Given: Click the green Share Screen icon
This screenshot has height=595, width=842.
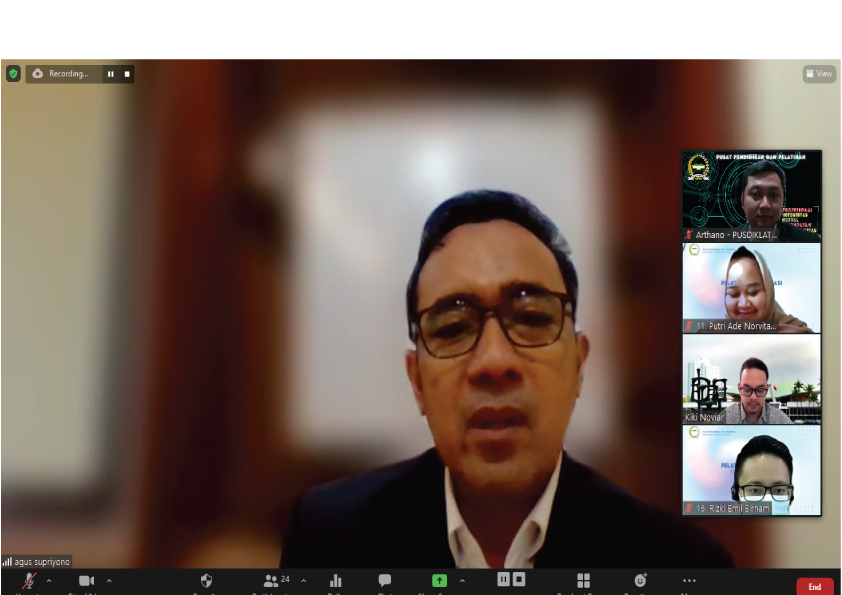Looking at the screenshot, I should tap(439, 581).
